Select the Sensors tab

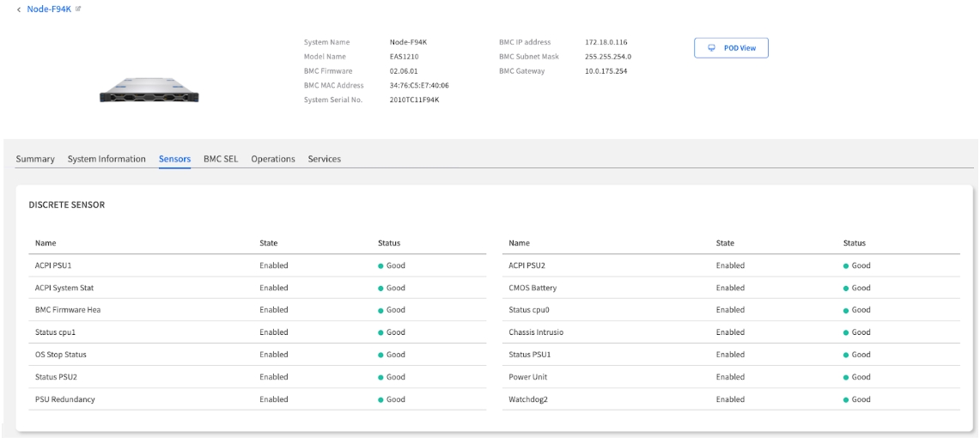coord(174,159)
